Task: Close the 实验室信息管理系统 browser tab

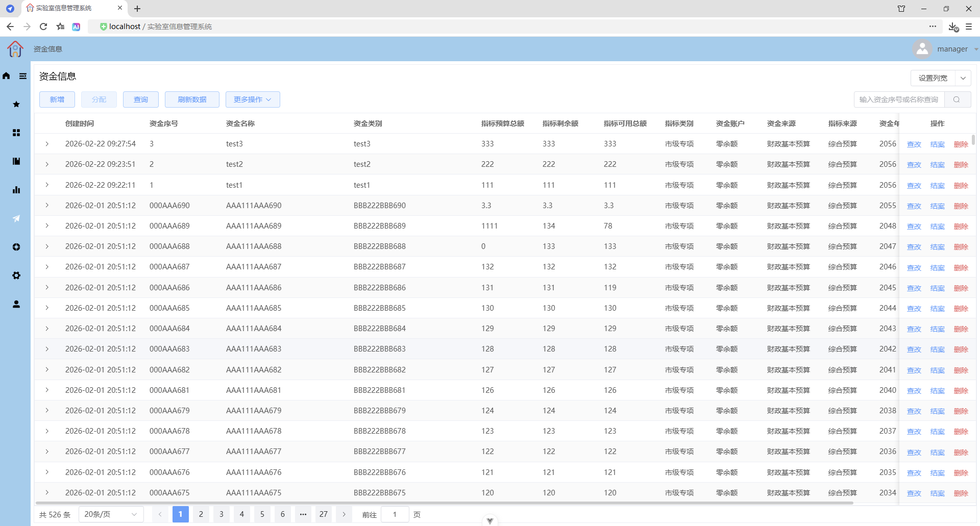Action: pos(120,8)
